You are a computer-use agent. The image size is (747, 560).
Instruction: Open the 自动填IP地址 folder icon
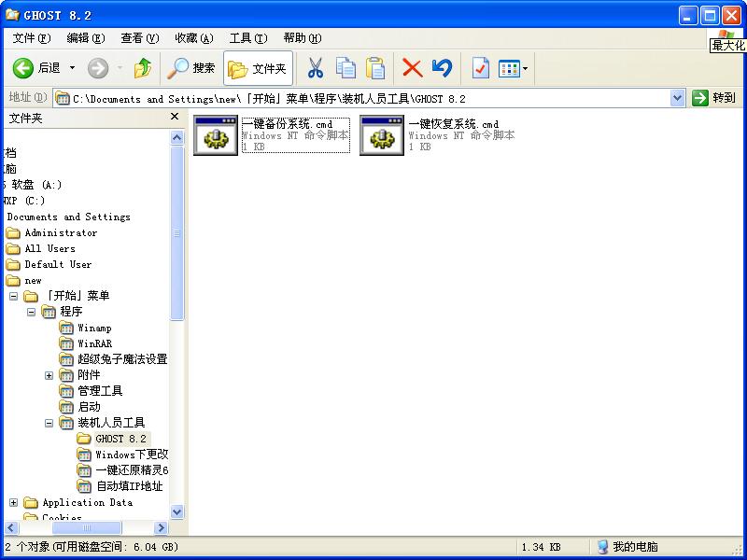[x=84, y=486]
